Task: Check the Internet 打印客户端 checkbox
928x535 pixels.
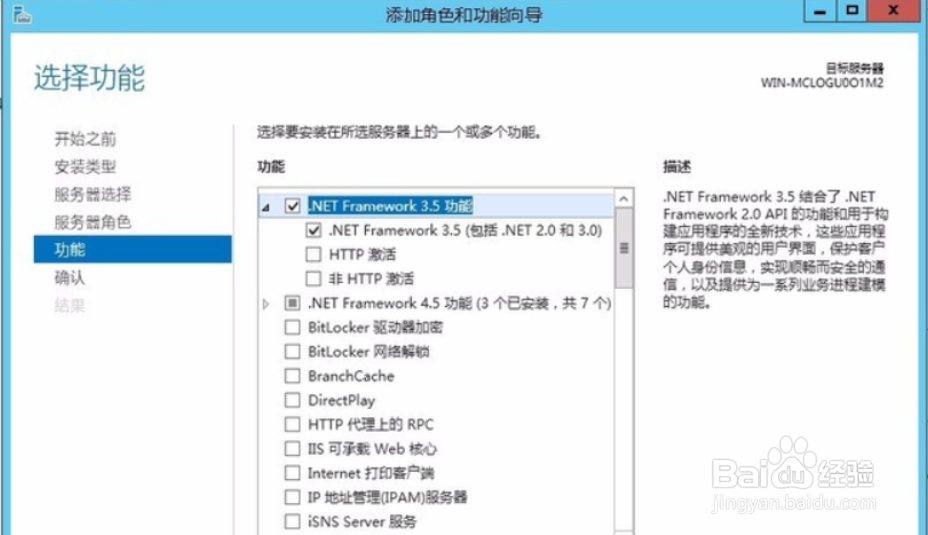Action: click(292, 473)
